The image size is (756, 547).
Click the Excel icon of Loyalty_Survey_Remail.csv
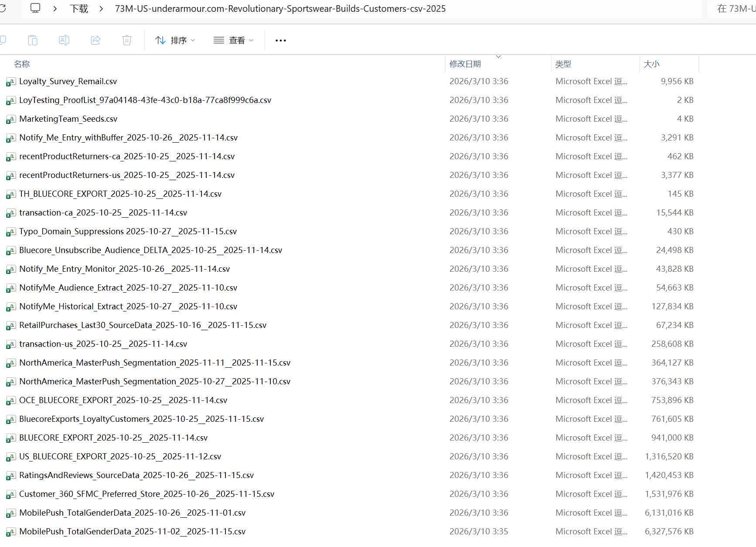(11, 82)
